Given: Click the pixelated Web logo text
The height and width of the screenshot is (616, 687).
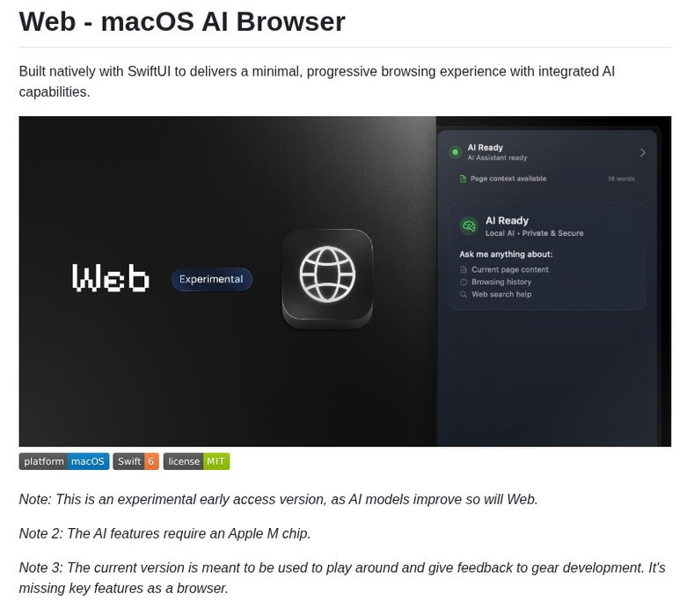Looking at the screenshot, I should 111,277.
